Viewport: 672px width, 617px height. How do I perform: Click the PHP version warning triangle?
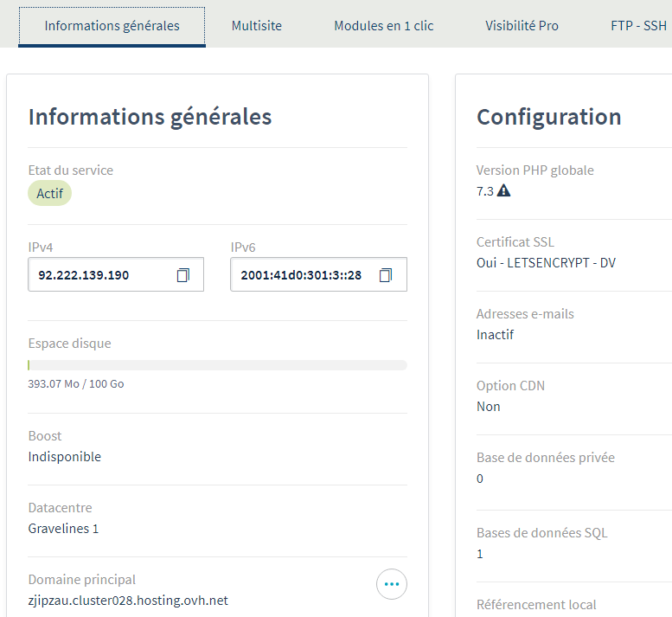[504, 191]
